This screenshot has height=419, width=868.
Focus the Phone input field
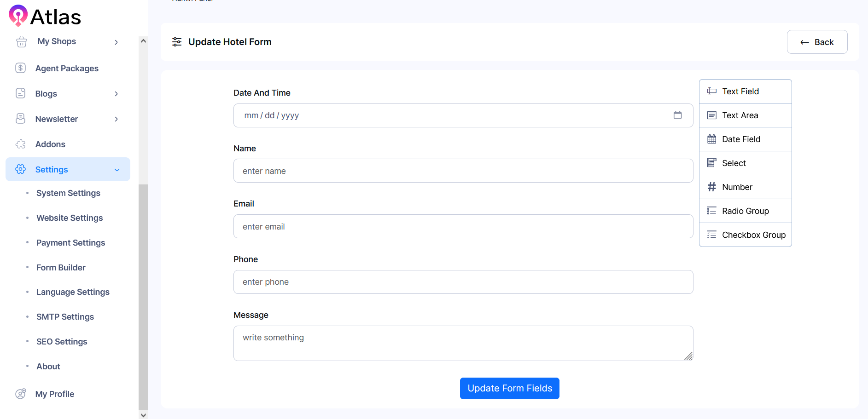click(463, 282)
